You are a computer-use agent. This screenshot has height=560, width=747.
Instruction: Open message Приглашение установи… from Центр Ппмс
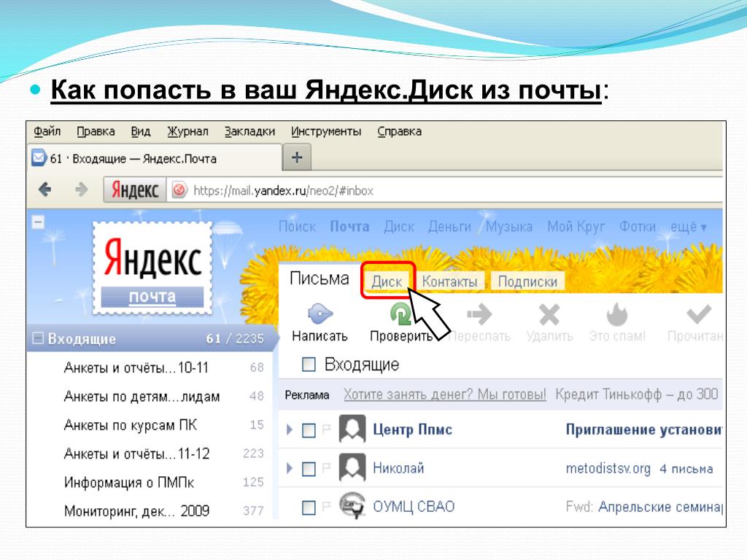[643, 429]
